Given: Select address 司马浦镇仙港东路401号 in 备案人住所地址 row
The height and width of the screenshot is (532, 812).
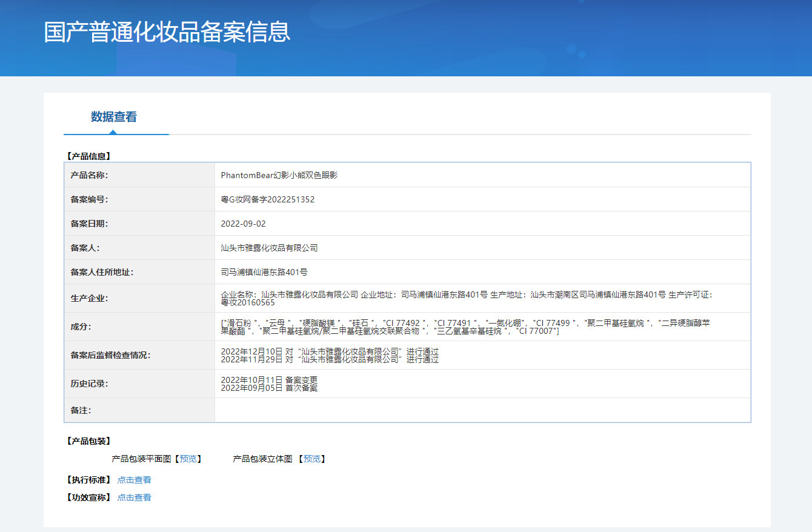Looking at the screenshot, I should coord(264,272).
